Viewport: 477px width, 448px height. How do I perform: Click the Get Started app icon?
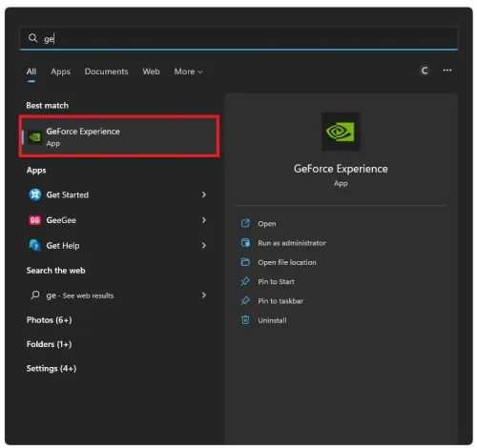[x=35, y=194]
